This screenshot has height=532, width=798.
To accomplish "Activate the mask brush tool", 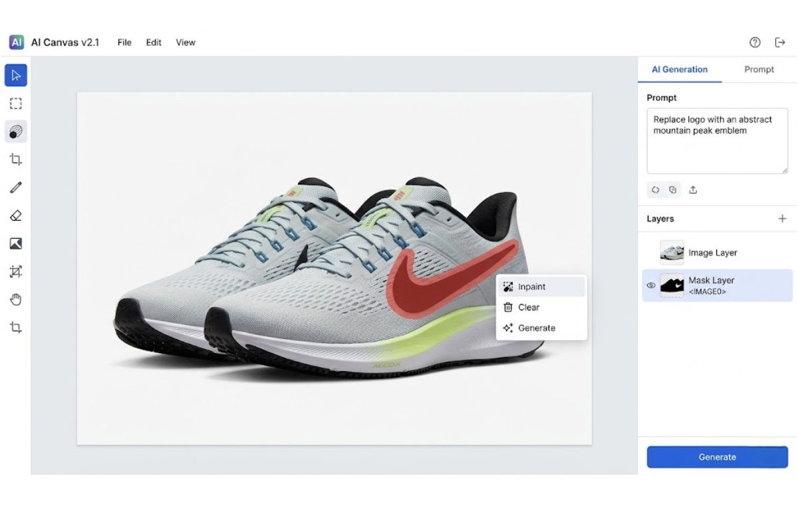I will coord(16,132).
